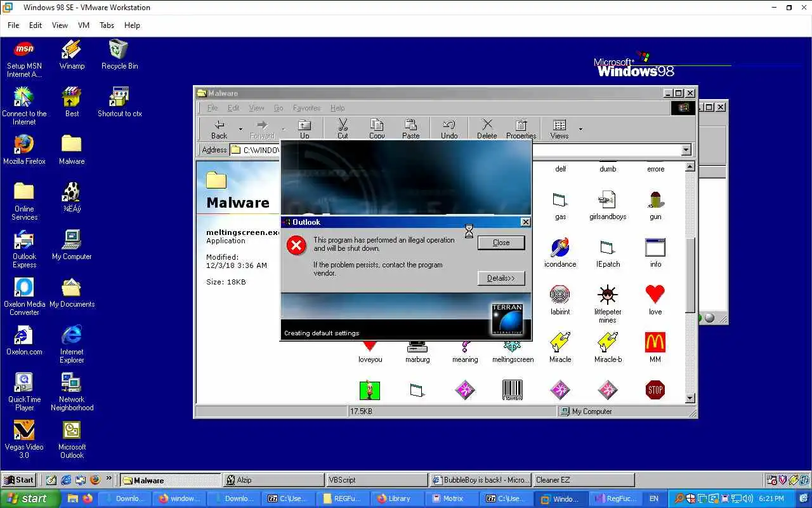Open Connect to the Internet shortcut
This screenshot has height=508, width=812.
point(24,106)
